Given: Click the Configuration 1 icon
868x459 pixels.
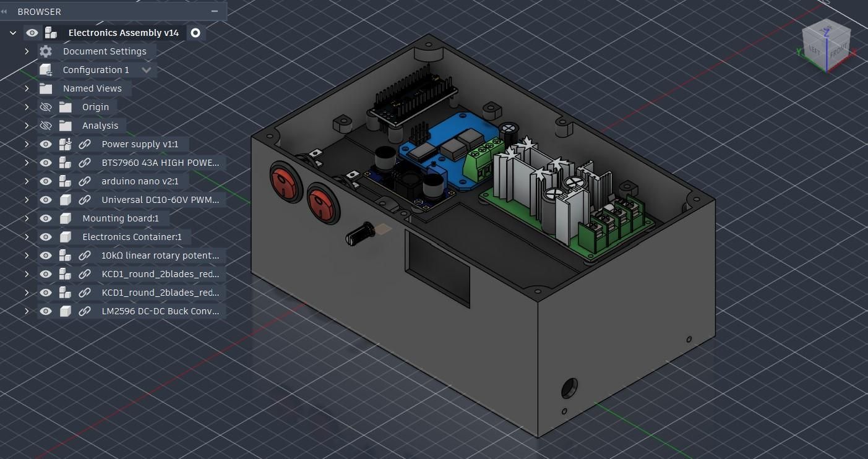Looking at the screenshot, I should (x=46, y=70).
